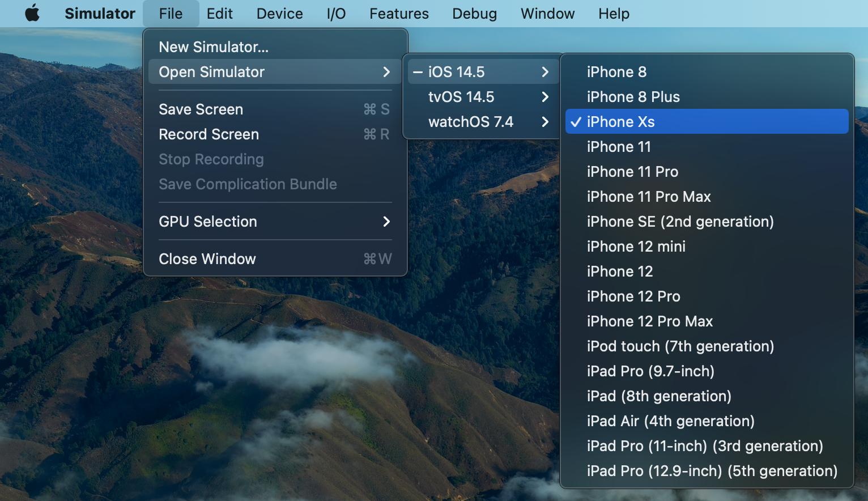Image resolution: width=868 pixels, height=501 pixels.
Task: Open the Device menu
Action: (x=279, y=13)
